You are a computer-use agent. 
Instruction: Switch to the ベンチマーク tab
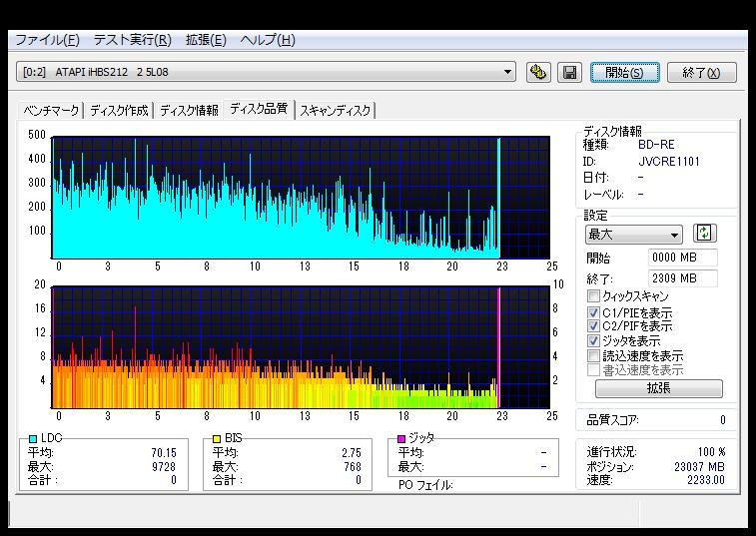52,110
